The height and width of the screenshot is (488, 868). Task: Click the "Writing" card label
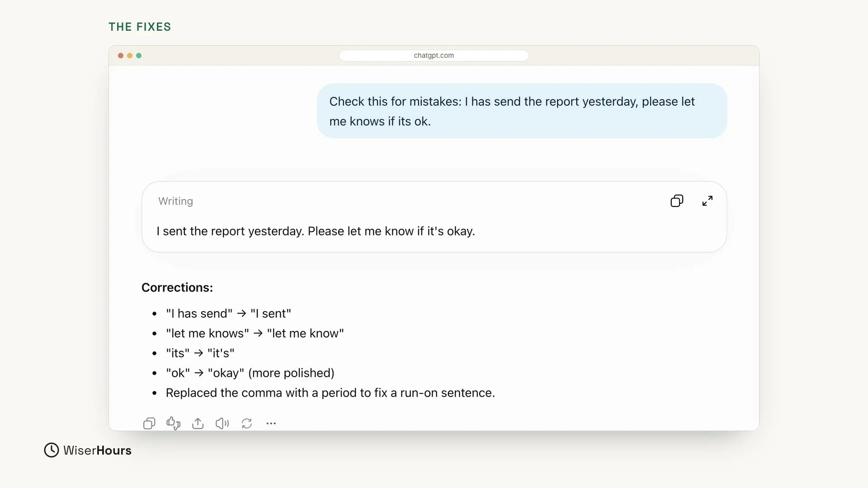click(x=176, y=201)
